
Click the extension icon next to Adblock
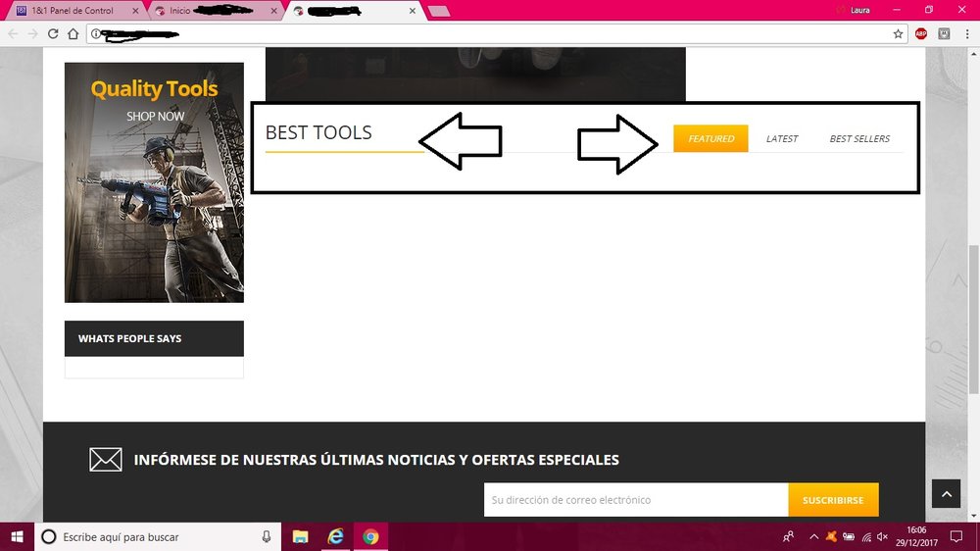point(944,33)
